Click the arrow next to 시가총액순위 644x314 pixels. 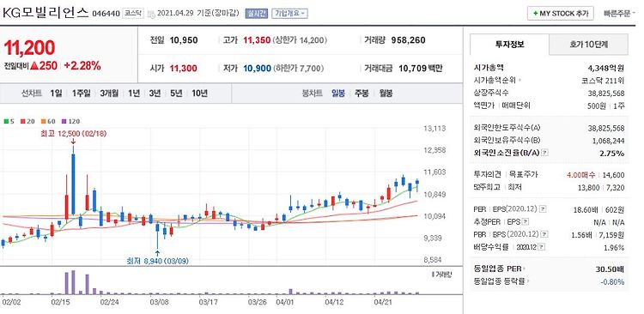tap(520, 81)
